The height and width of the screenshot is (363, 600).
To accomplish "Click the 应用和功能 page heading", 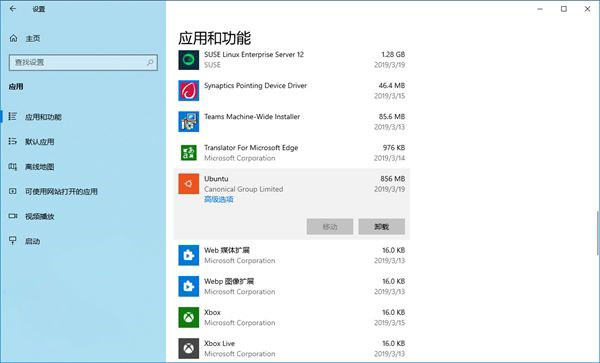I will point(214,38).
